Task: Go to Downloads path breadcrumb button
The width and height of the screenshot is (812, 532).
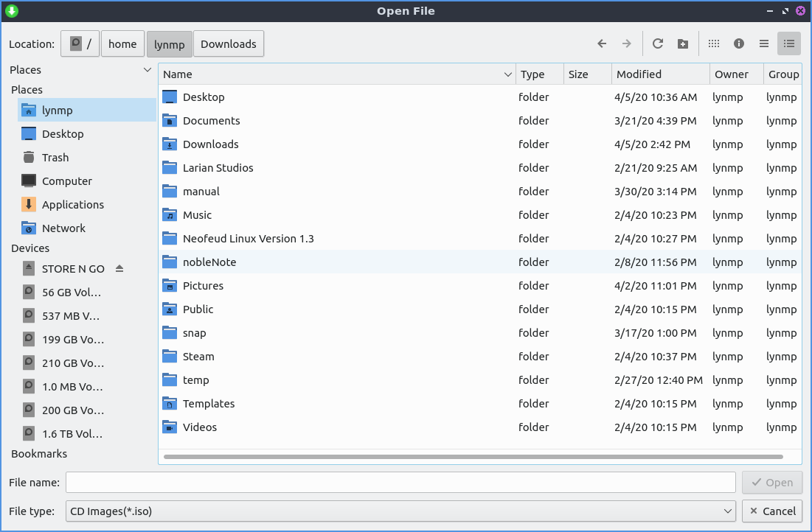Action: (x=229, y=44)
